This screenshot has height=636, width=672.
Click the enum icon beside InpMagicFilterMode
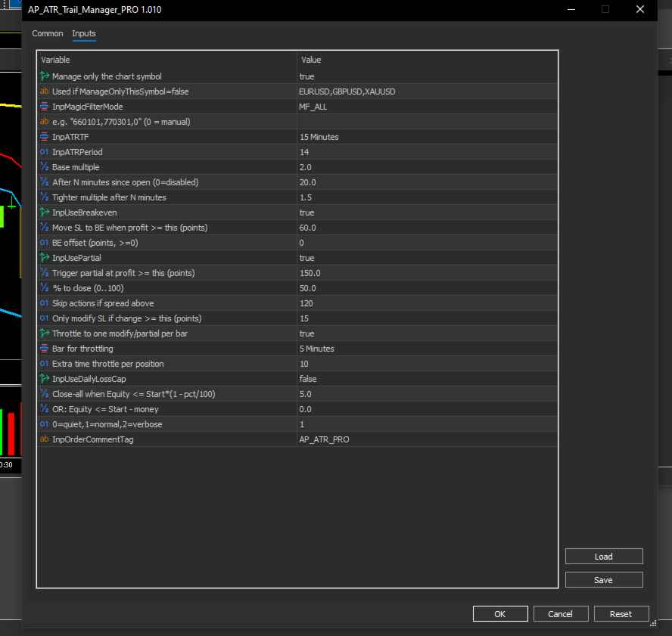coord(44,106)
